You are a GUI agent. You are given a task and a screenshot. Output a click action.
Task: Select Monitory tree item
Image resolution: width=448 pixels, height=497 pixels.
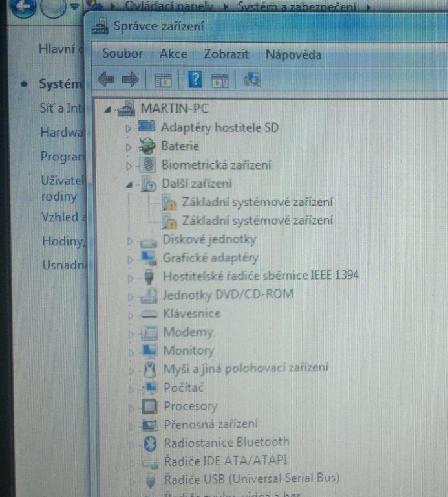click(x=189, y=351)
